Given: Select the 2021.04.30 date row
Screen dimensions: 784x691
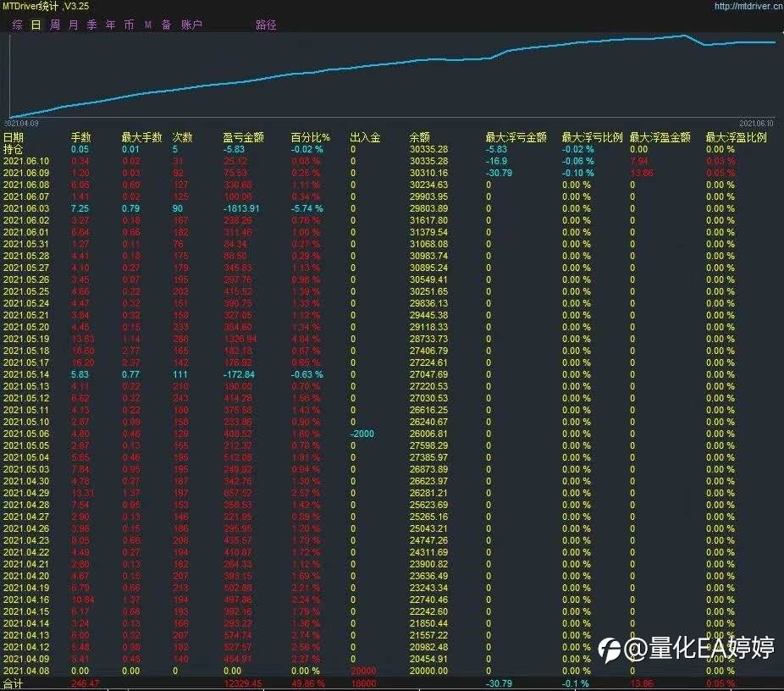Looking at the screenshot, I should 26,482.
